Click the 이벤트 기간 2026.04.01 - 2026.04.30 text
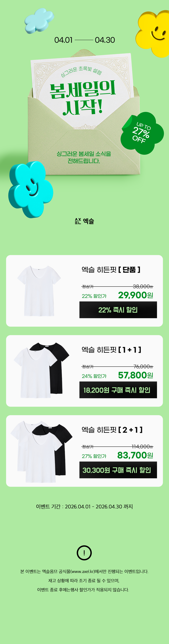Screen dimensions: 169x644 point(84,507)
